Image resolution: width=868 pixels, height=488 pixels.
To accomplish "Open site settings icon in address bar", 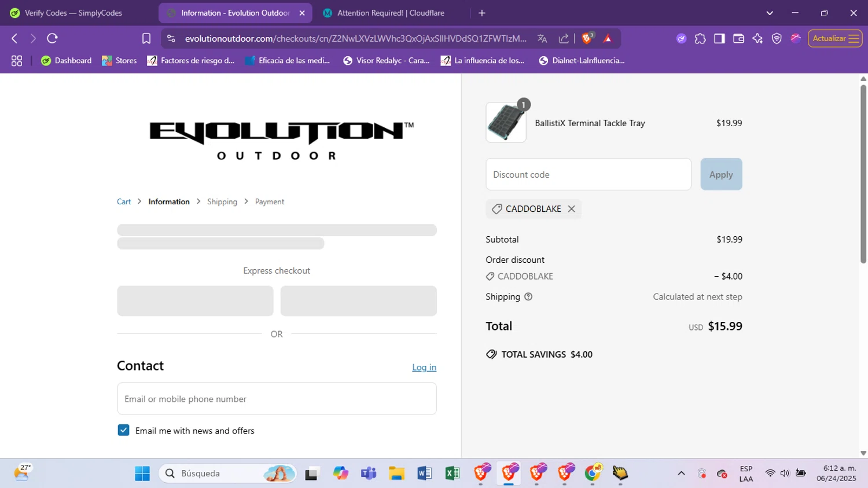I will point(171,39).
